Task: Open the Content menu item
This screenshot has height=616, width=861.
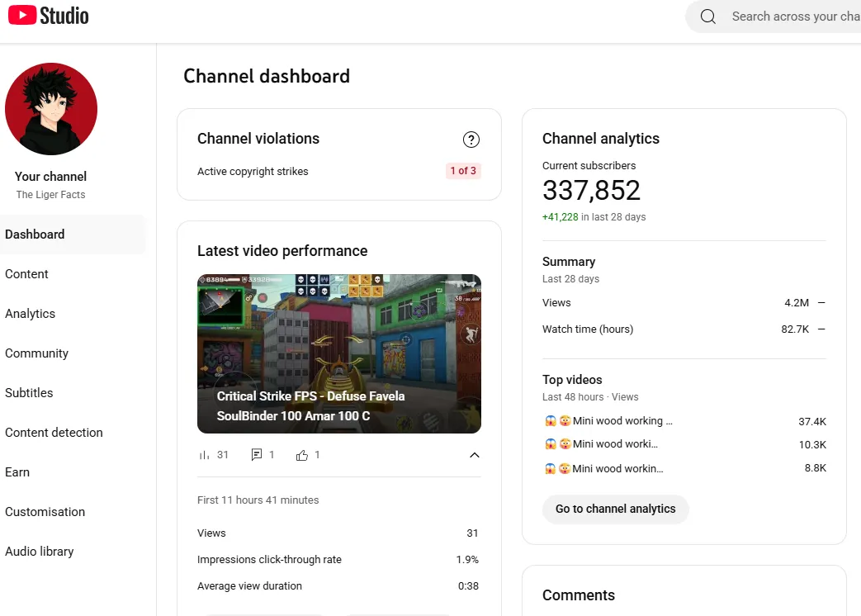Action: click(26, 274)
